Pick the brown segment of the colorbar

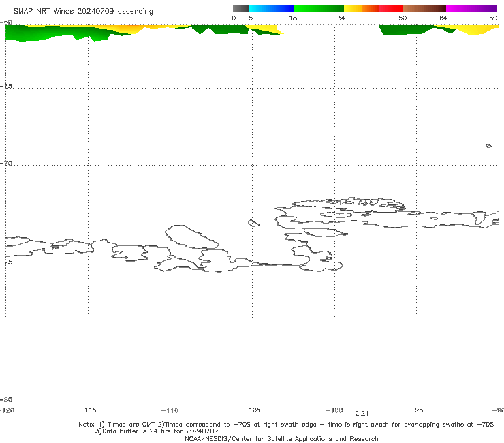pos(424,8)
